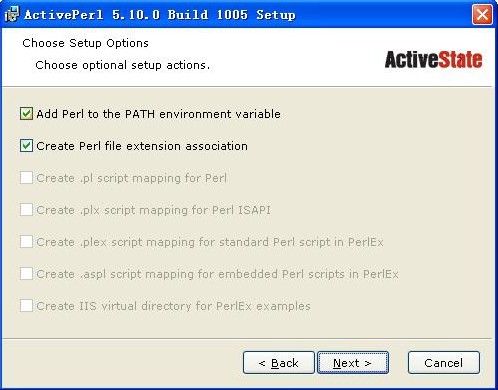Tick the Create .pl script mapping checkbox

click(x=26, y=178)
